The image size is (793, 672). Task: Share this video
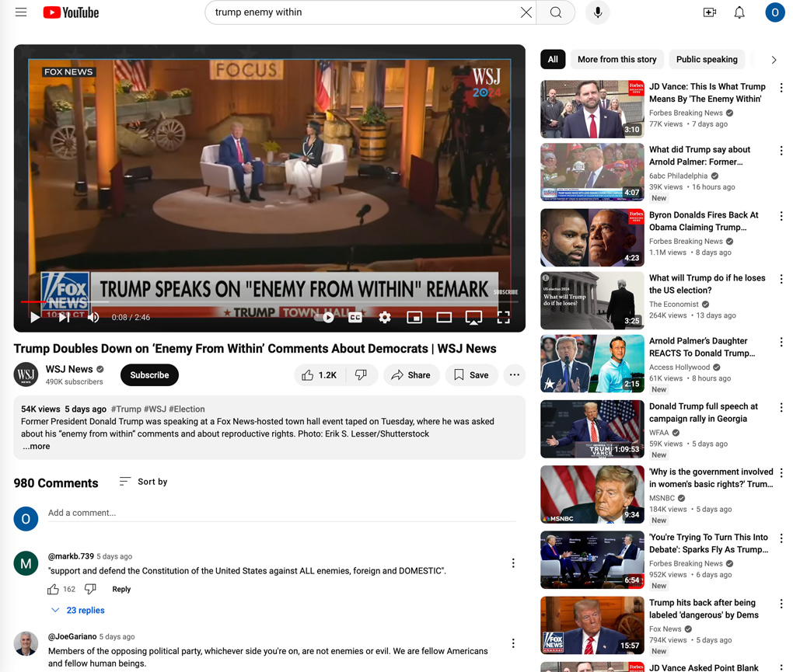(411, 375)
